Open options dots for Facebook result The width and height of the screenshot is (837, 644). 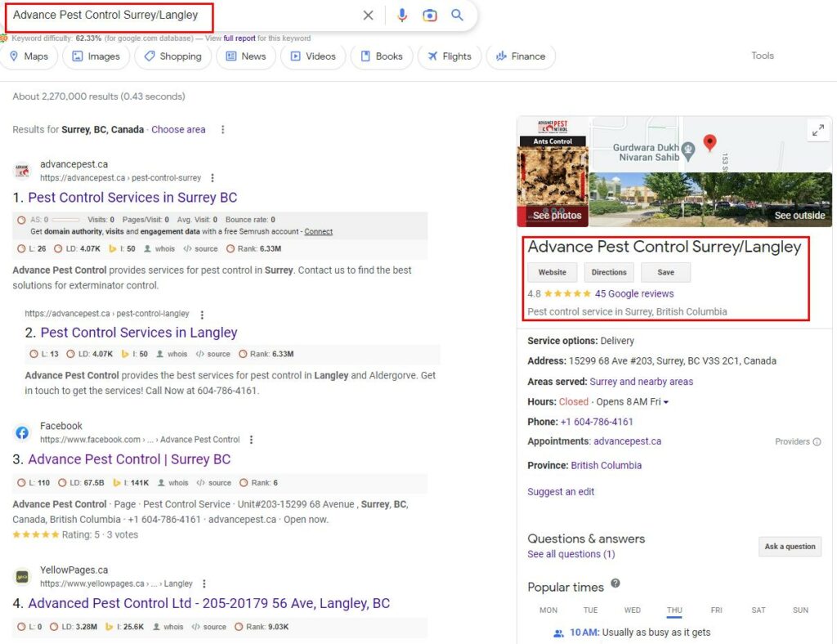click(251, 440)
